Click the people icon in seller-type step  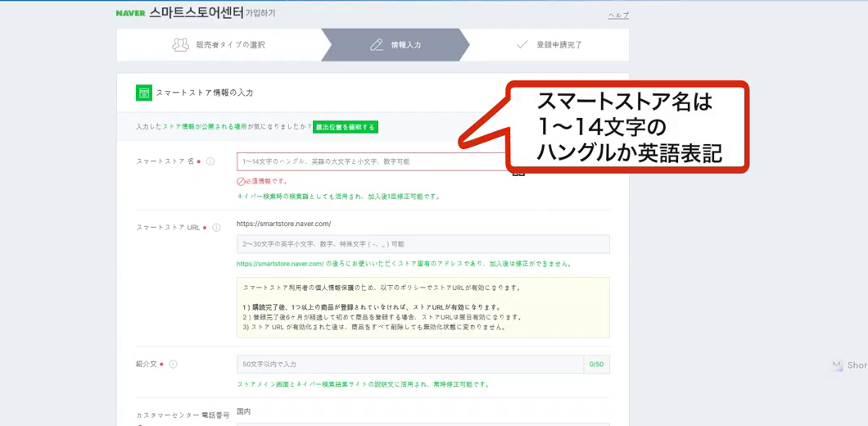tap(180, 45)
